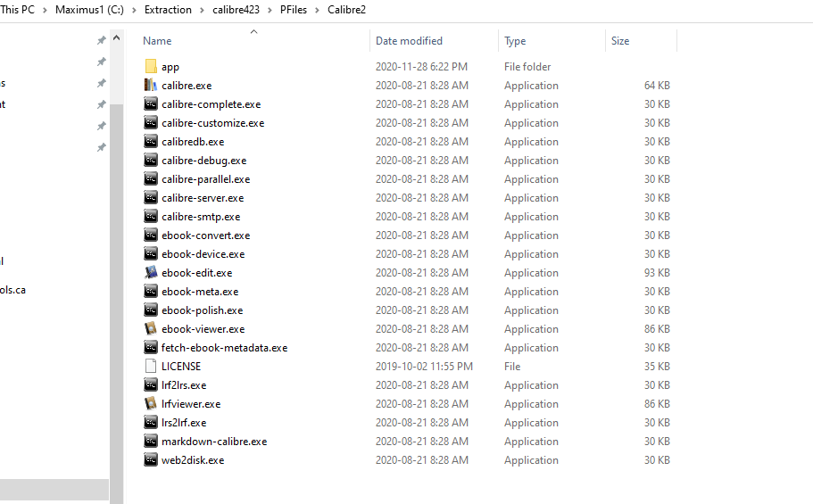This screenshot has width=813, height=504.
Task: Select fetch-ebook-metadata.exe file name
Action: pos(225,347)
